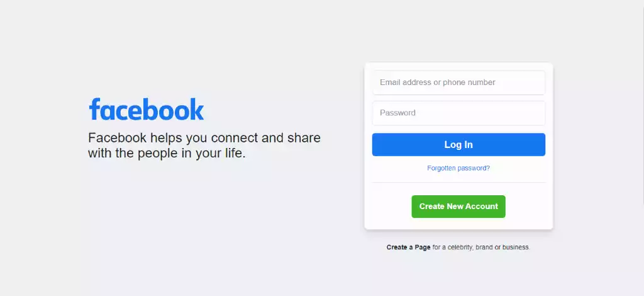Click the blue facebook logo
Viewport: 644px width, 296px height.
146,110
